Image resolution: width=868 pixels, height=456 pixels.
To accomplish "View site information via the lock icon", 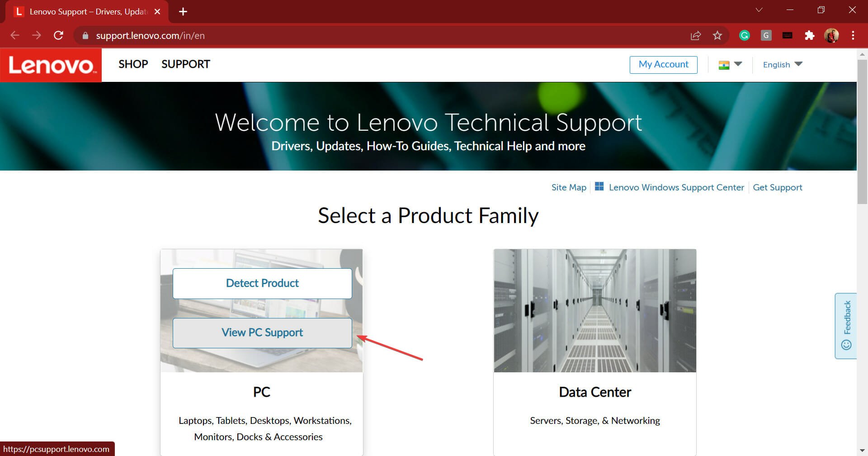I will [x=85, y=35].
